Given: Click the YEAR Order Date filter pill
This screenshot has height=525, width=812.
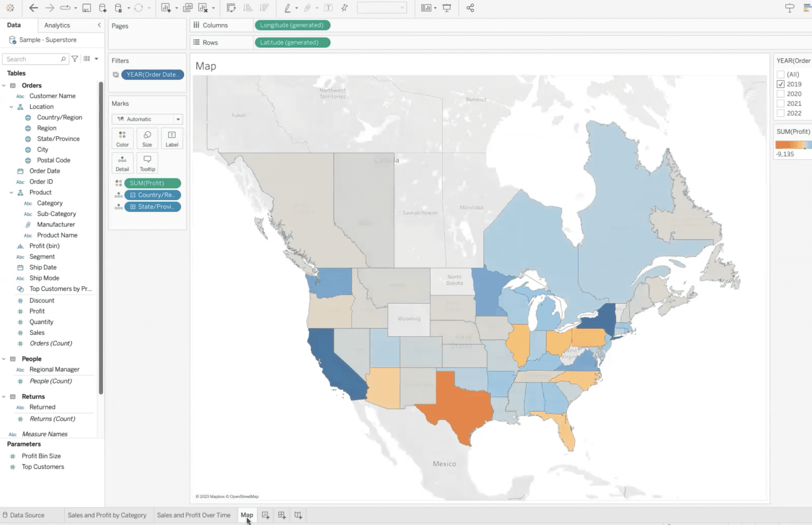Looking at the screenshot, I should coord(153,75).
